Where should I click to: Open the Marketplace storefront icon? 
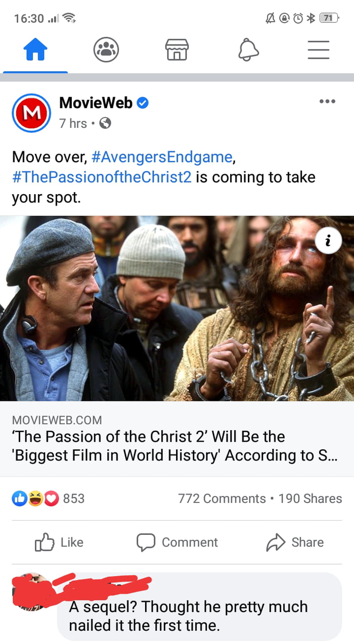(177, 51)
